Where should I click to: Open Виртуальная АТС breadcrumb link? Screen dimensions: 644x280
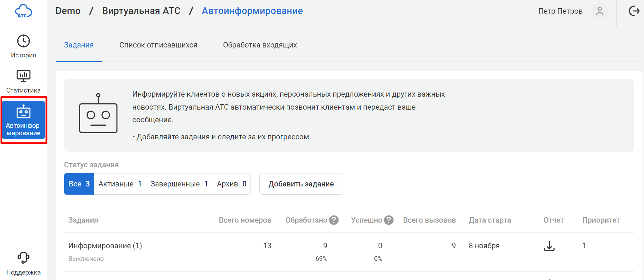coord(141,11)
